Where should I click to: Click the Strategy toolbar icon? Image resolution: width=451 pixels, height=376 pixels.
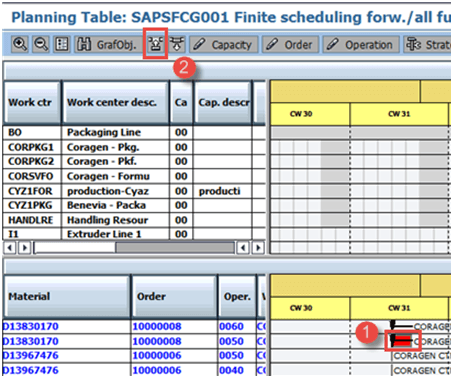427,44
